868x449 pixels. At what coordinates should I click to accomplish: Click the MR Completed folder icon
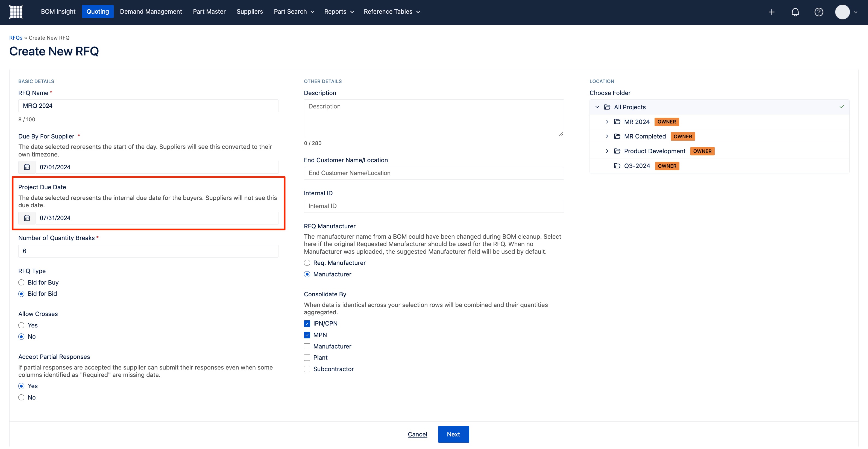pyautogui.click(x=617, y=136)
